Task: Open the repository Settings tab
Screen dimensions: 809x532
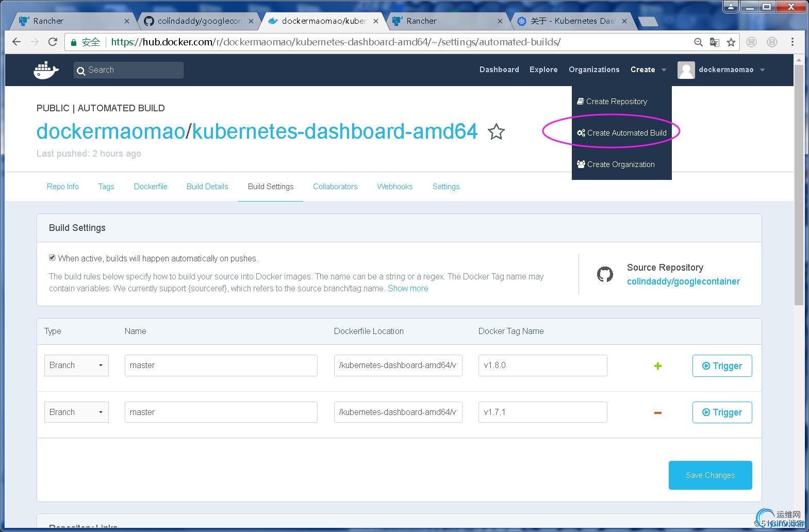Action: (x=446, y=187)
